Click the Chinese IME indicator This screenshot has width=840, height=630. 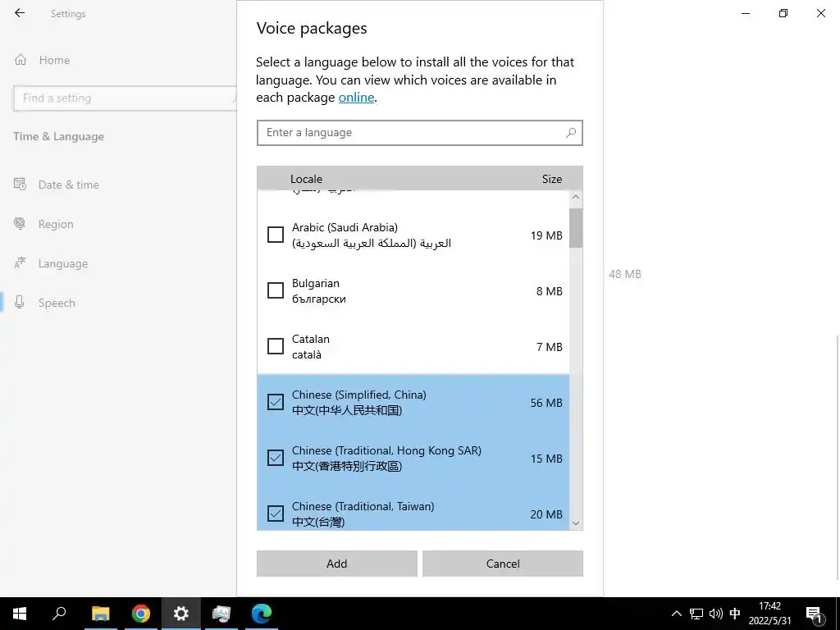click(x=735, y=614)
